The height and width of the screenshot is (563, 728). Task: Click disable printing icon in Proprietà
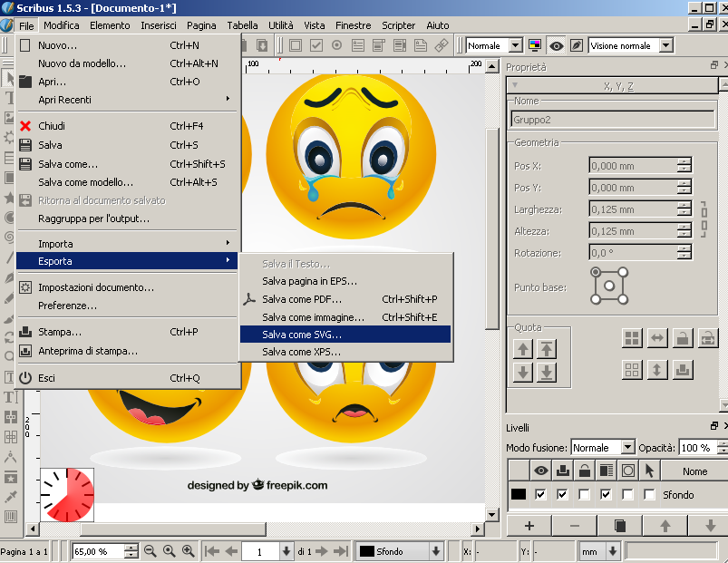click(683, 370)
